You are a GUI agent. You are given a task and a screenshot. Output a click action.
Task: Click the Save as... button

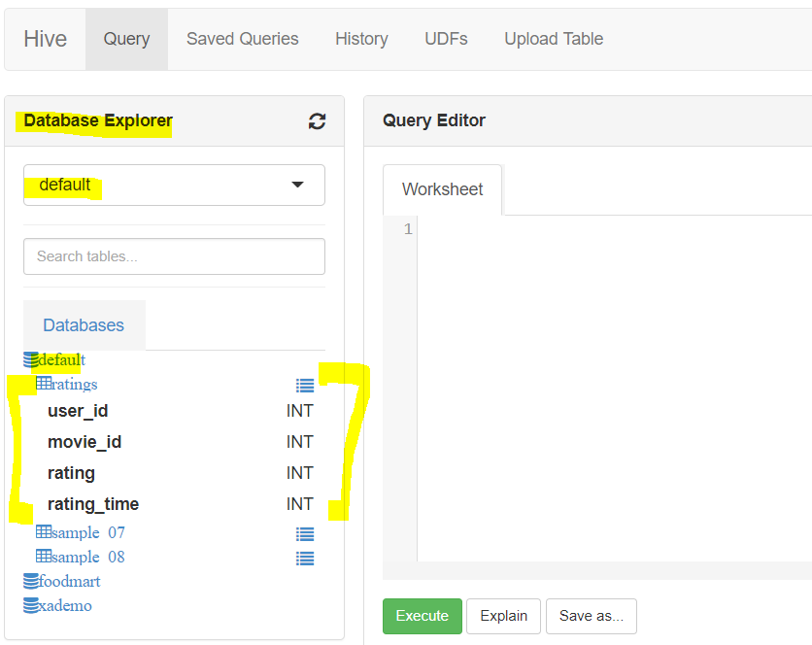[x=591, y=616]
